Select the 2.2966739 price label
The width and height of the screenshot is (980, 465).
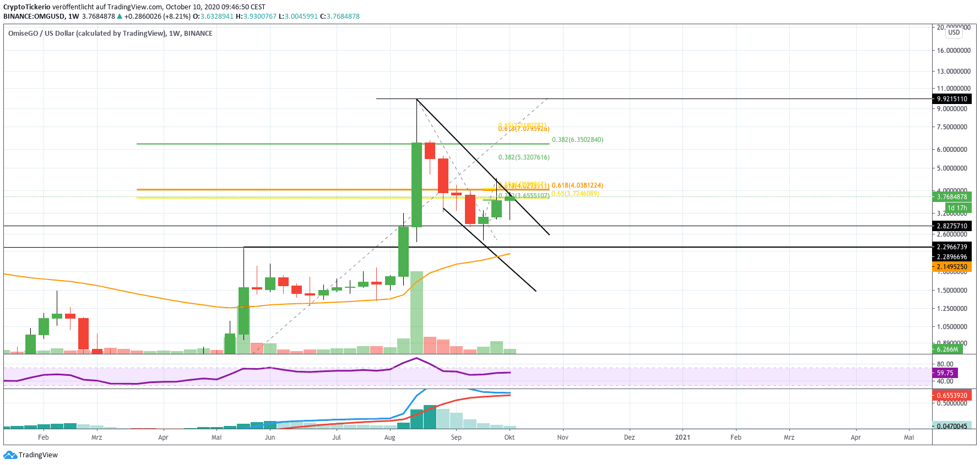point(951,247)
